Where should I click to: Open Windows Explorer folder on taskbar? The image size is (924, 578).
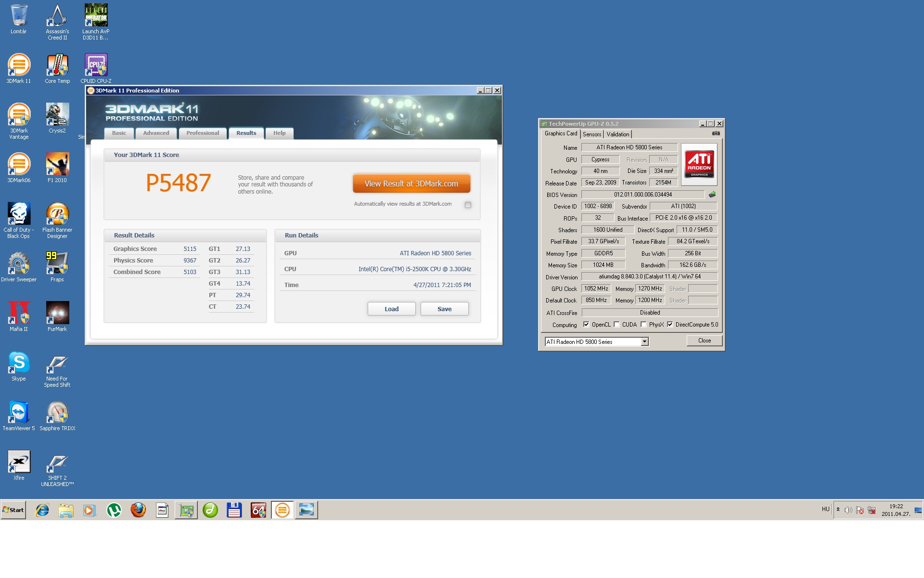coord(66,510)
